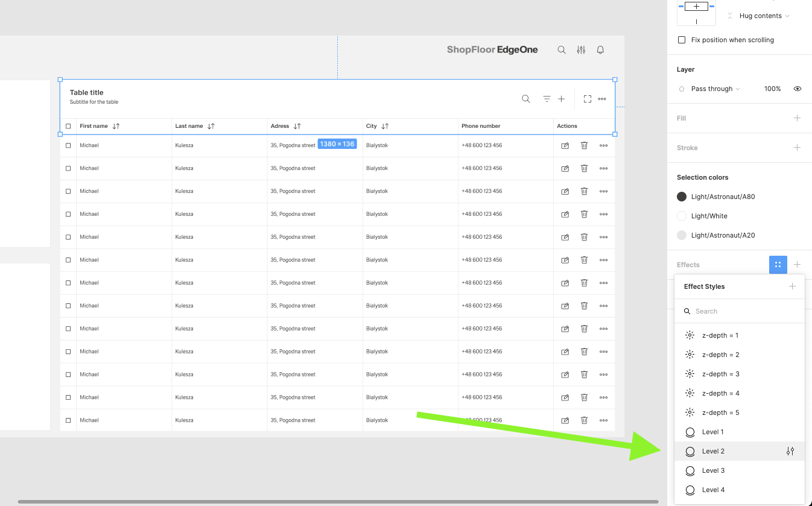Viewport: 812px width, 506px height.
Task: Open the sliders settings icon in header
Action: (581, 50)
